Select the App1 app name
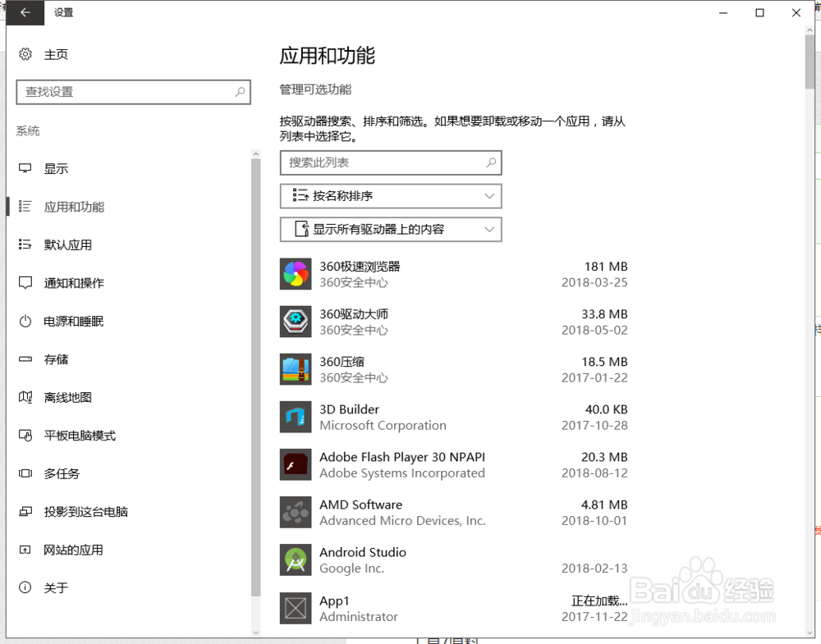 pyautogui.click(x=334, y=601)
